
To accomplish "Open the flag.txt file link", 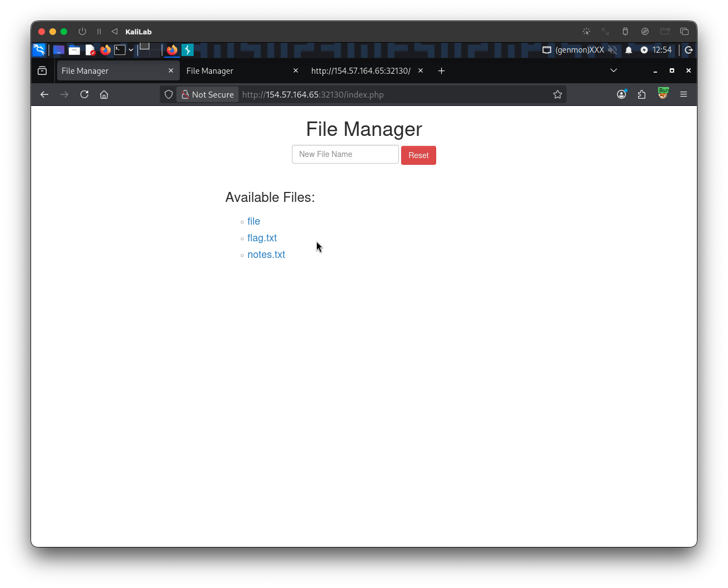I will 262,238.
